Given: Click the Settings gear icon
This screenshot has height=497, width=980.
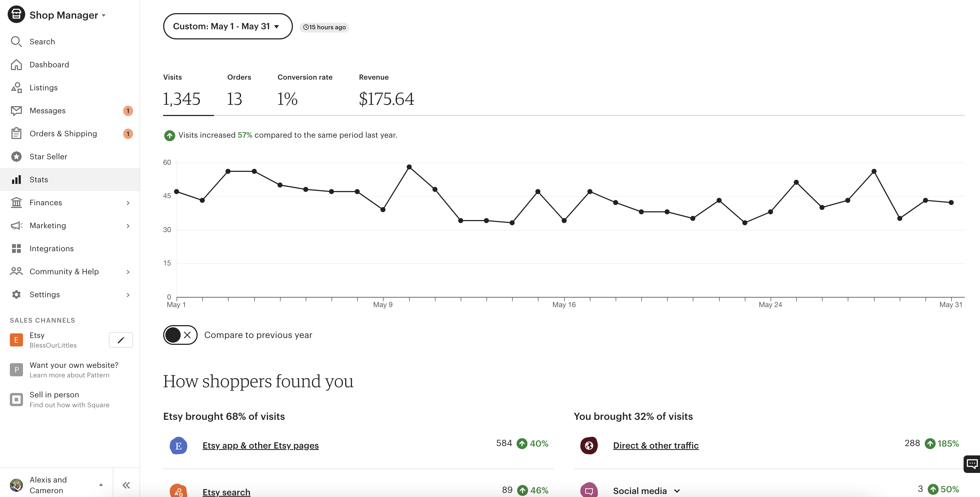Looking at the screenshot, I should point(16,295).
